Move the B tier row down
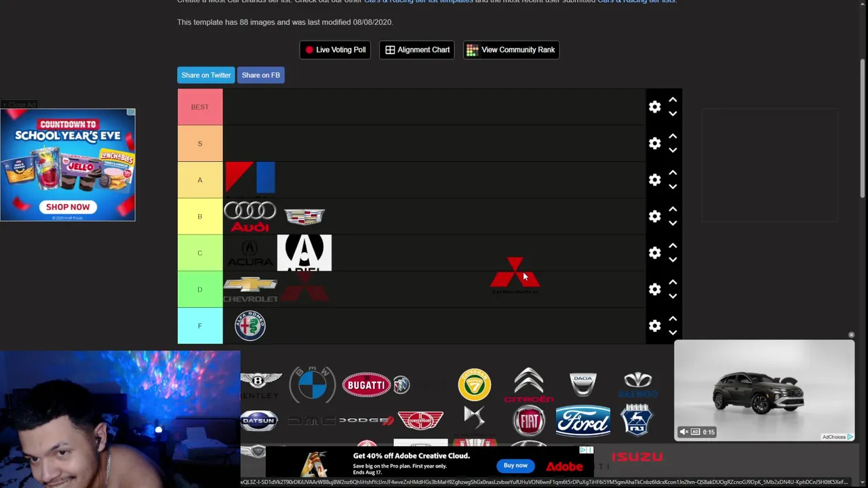This screenshot has width=868, height=488. click(x=673, y=223)
